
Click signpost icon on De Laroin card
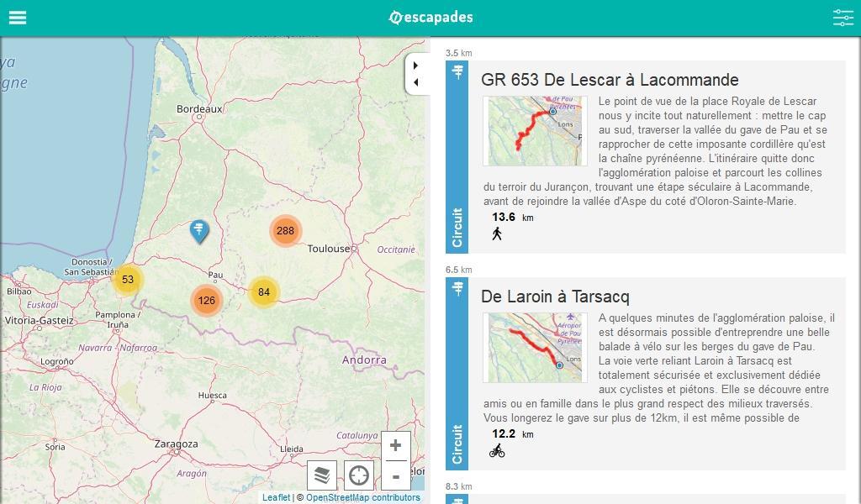coord(457,288)
